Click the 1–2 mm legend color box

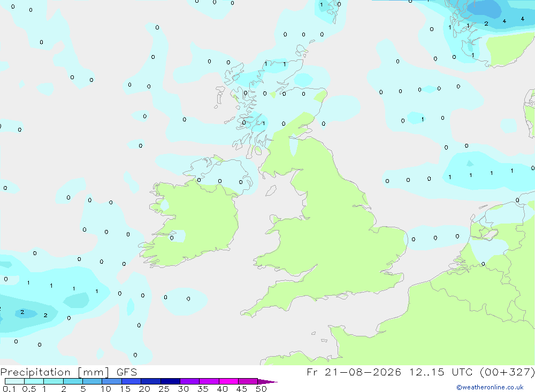(x=53, y=381)
